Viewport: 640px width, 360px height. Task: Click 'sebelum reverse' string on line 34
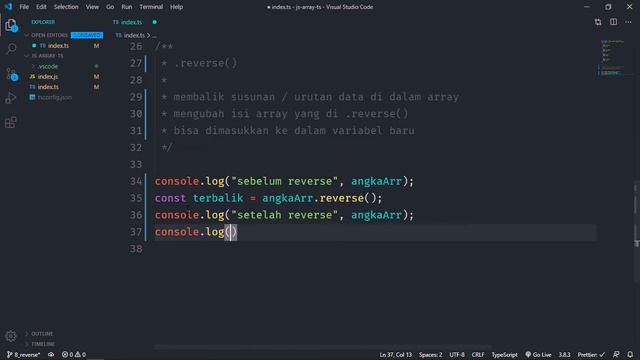coord(284,181)
